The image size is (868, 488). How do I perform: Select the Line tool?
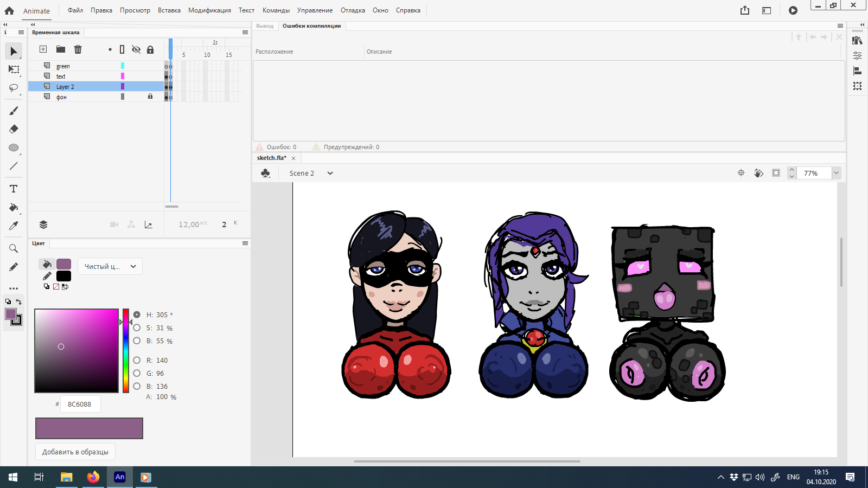14,166
